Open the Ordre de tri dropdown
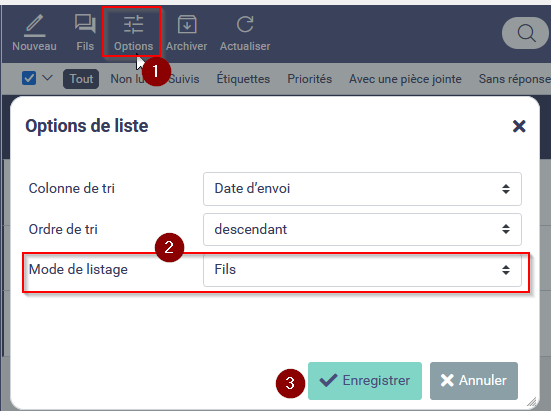The width and height of the screenshot is (551, 411). tap(362, 229)
